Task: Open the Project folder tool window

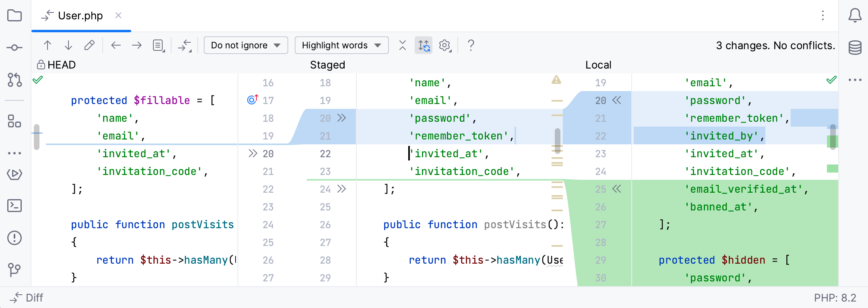Action: (14, 16)
